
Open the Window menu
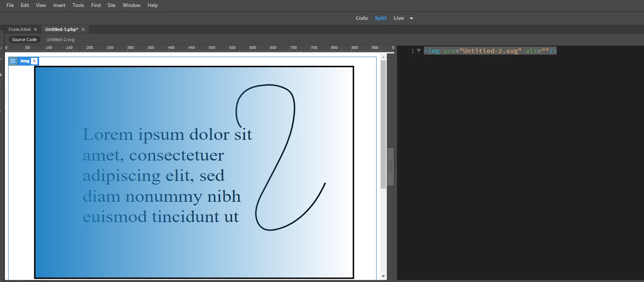[x=132, y=5]
